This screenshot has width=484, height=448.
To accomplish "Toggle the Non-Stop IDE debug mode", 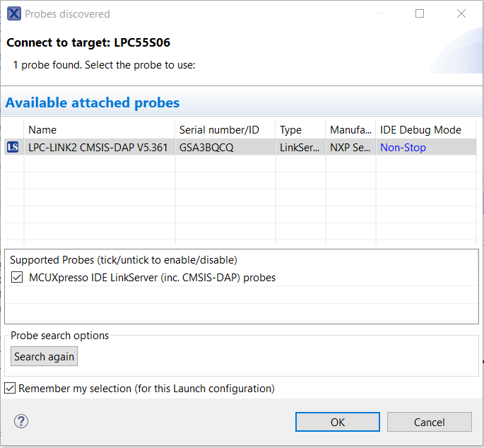I will (403, 148).
